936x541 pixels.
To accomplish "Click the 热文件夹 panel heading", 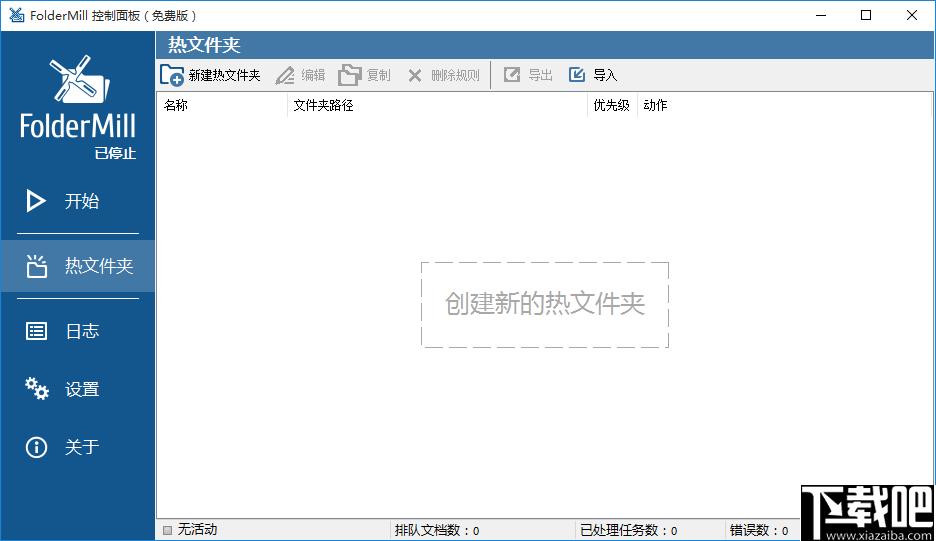I will (204, 45).
